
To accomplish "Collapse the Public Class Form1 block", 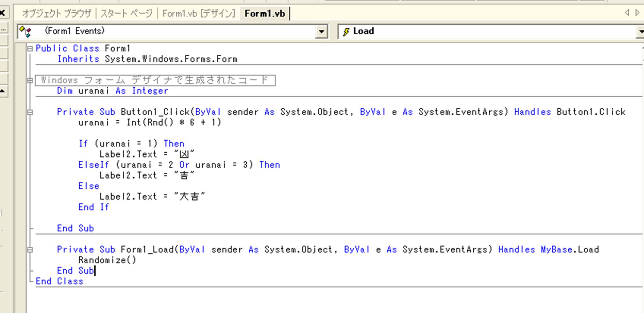I will 30,49.
